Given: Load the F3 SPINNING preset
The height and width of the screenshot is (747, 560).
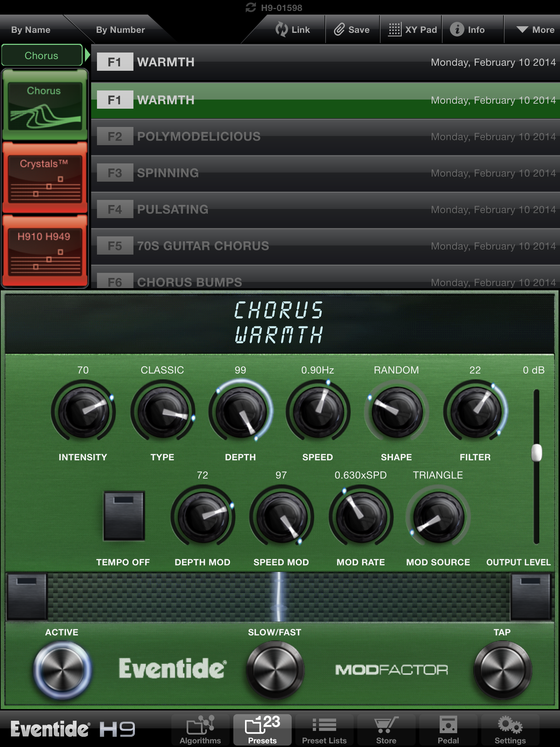Looking at the screenshot, I should click(x=325, y=173).
